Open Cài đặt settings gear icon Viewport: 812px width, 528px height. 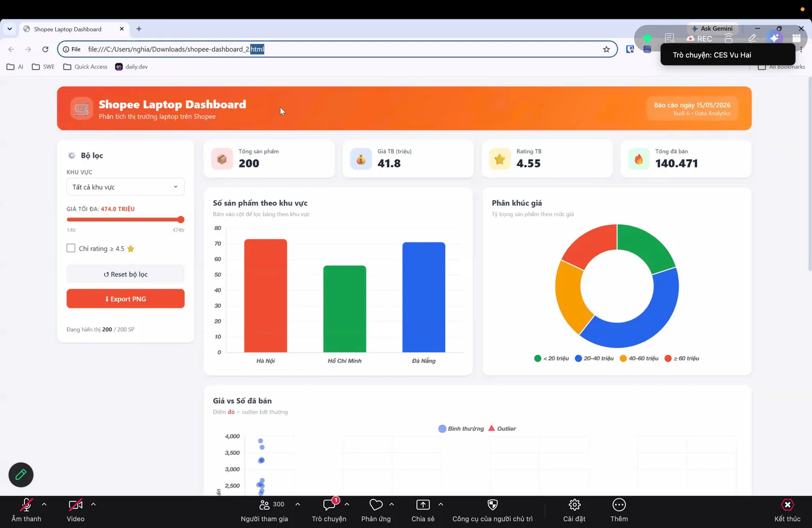point(574,505)
